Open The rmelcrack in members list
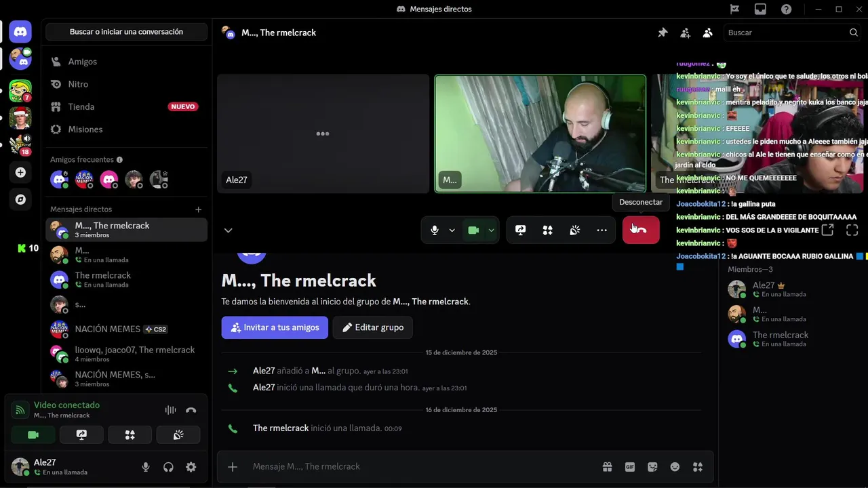This screenshot has height=488, width=868. 791,339
